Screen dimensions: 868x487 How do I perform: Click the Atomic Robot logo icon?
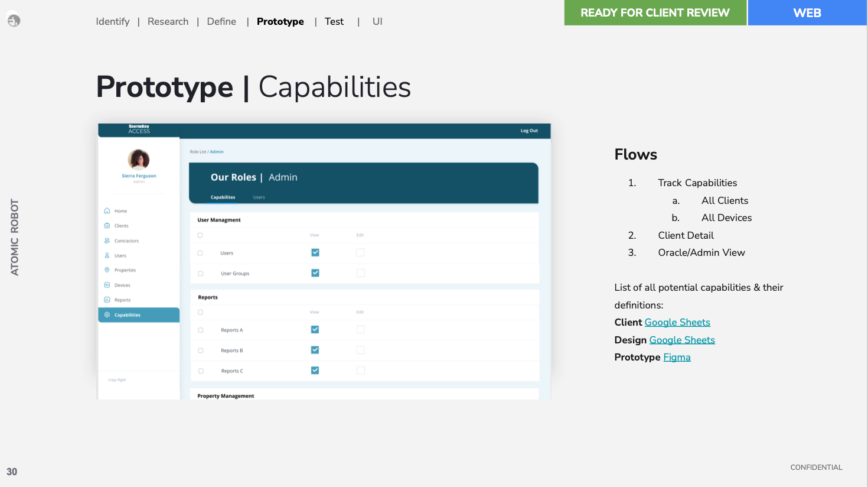point(14,21)
